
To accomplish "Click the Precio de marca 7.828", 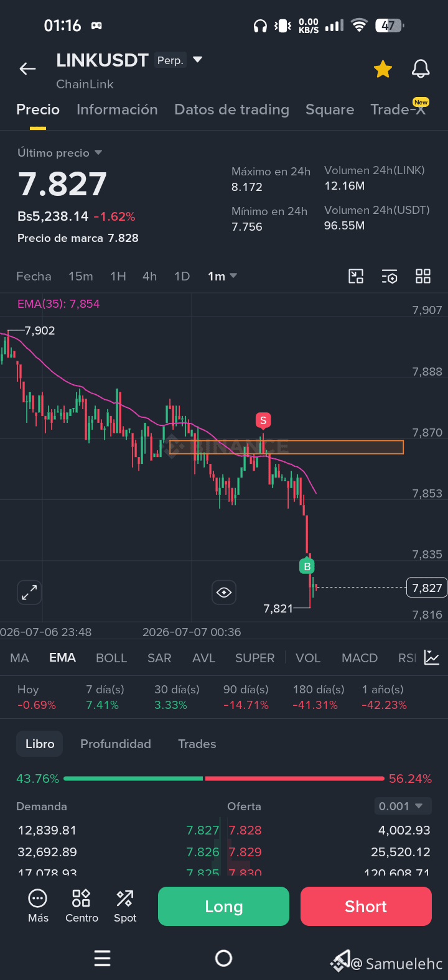I will pyautogui.click(x=78, y=238).
